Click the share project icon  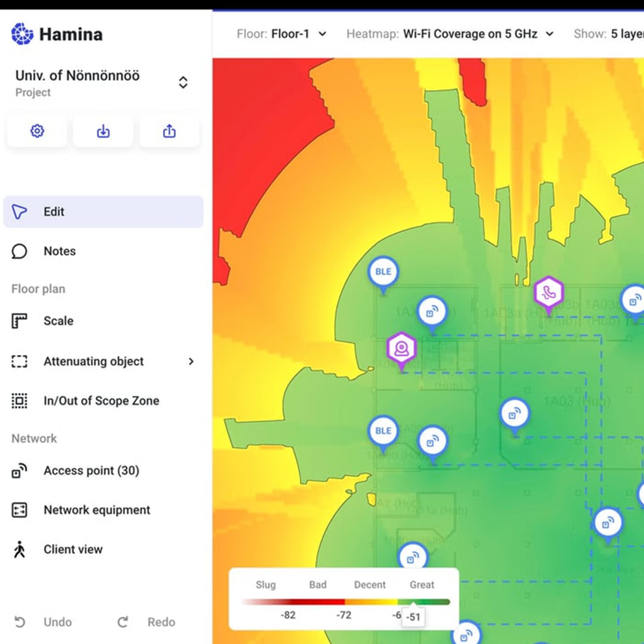(170, 130)
